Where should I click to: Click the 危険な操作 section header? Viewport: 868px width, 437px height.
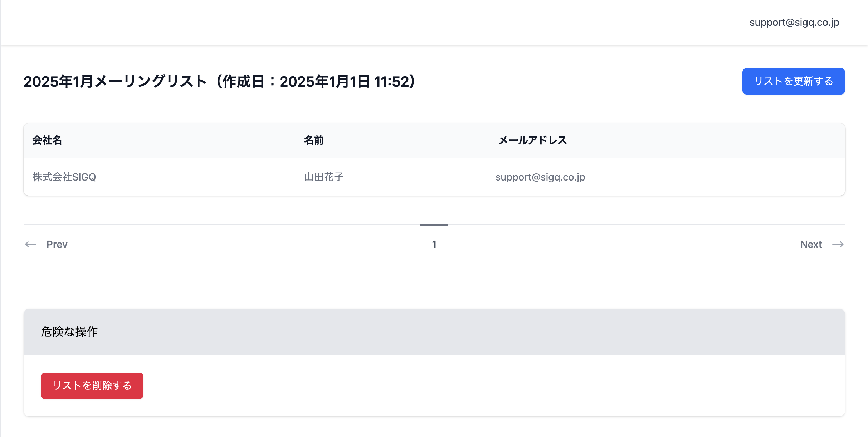pos(69,332)
